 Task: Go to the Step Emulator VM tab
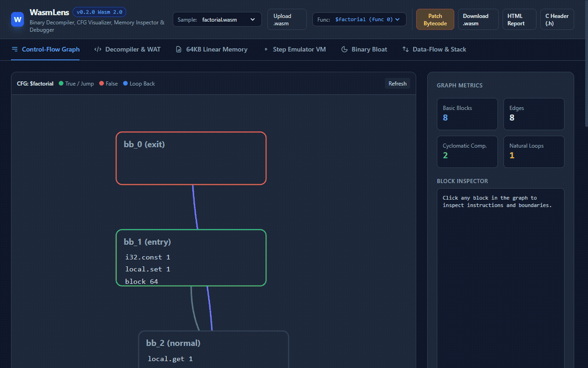tap(295, 49)
